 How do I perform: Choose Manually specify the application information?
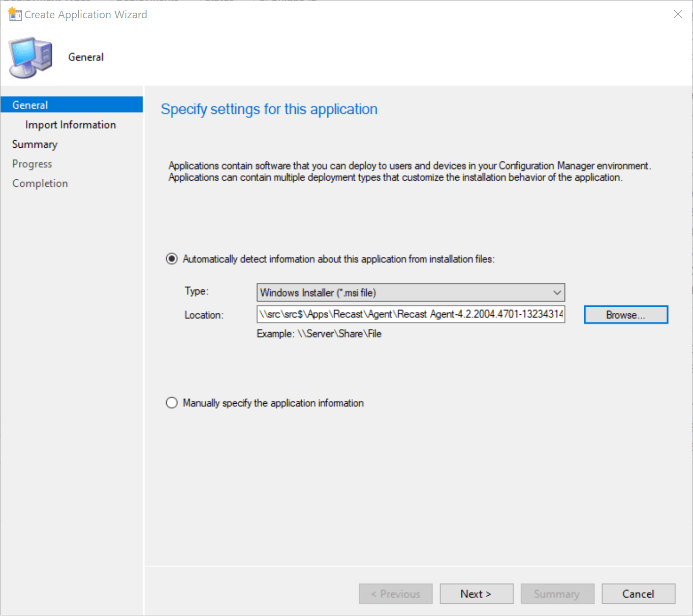(x=172, y=403)
